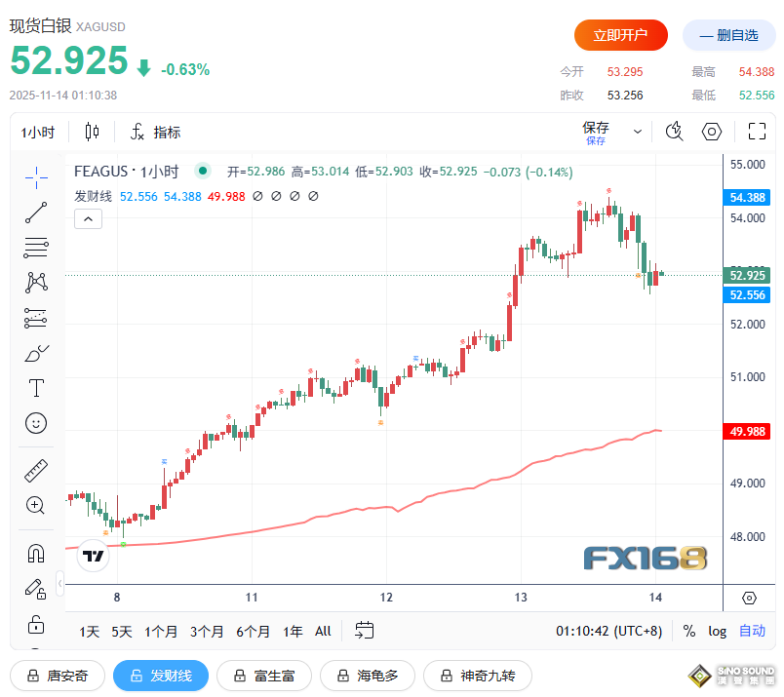Image resolution: width=784 pixels, height=697 pixels.
Task: Open the 1小时 timeframe dropdown
Action: [37, 132]
